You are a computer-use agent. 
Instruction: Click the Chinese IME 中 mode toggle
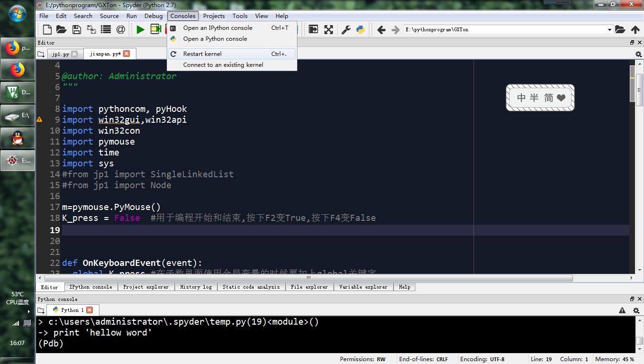521,98
